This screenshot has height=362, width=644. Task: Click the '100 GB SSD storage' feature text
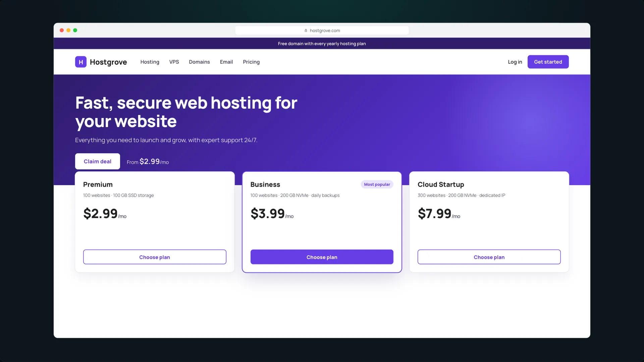pos(133,195)
